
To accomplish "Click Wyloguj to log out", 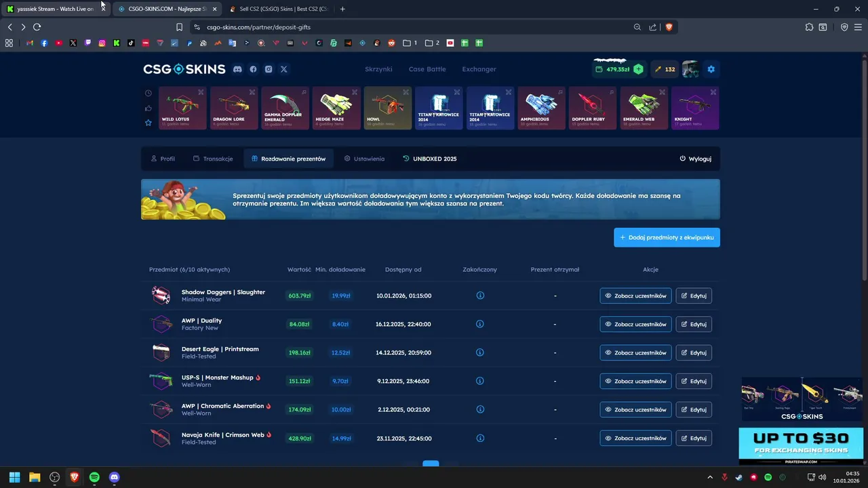I will 696,159.
